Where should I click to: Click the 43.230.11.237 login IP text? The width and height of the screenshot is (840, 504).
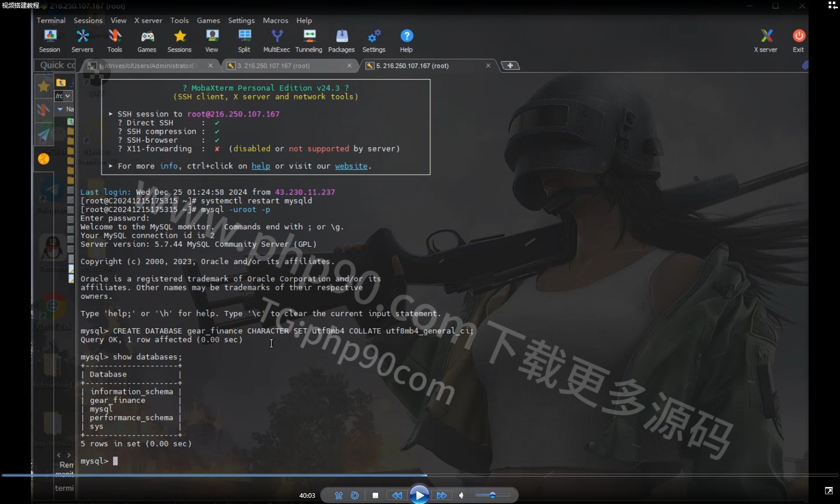pos(305,192)
